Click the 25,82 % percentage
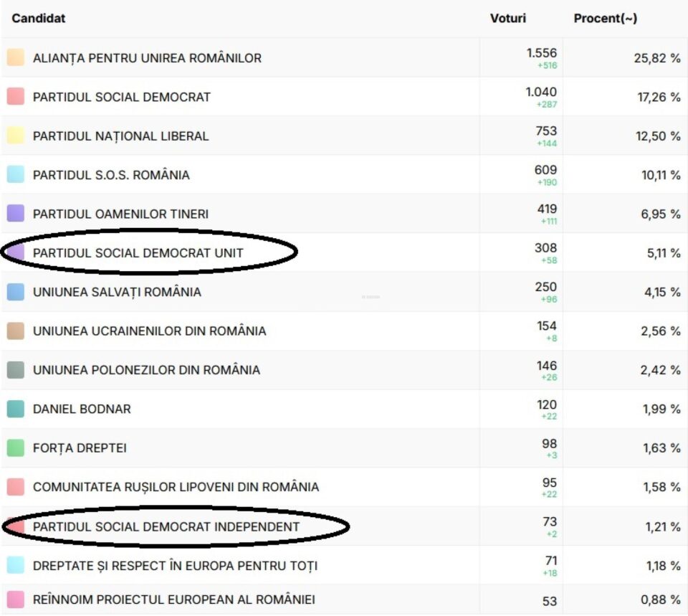 pos(657,58)
